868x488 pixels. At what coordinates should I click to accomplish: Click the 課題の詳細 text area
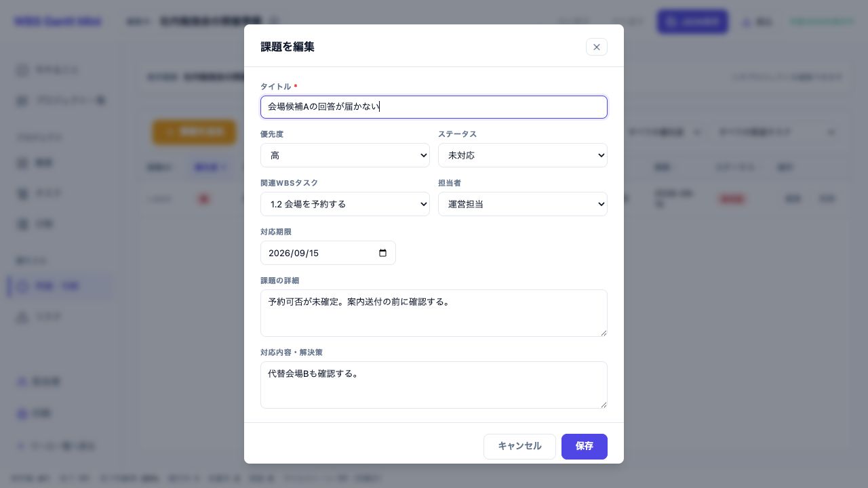434,313
